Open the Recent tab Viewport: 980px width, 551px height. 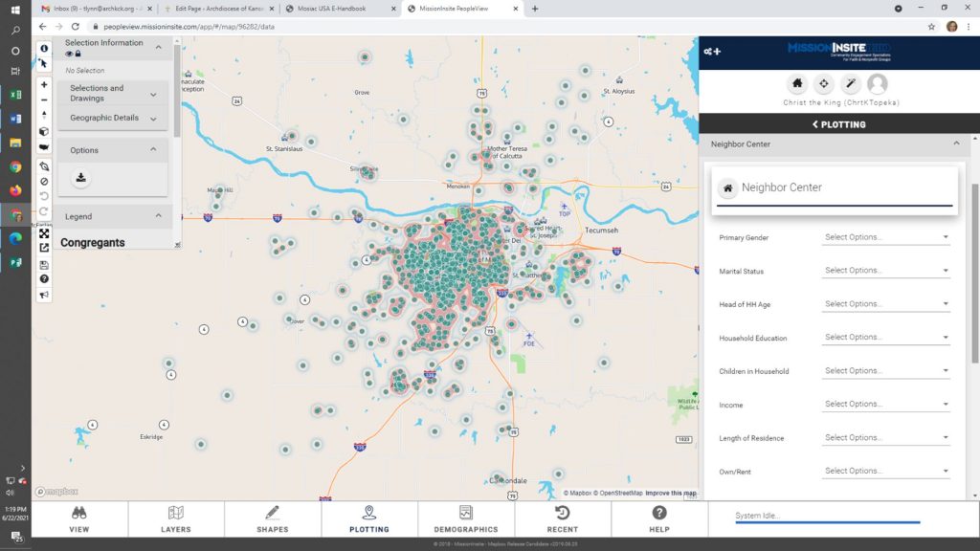(x=563, y=519)
